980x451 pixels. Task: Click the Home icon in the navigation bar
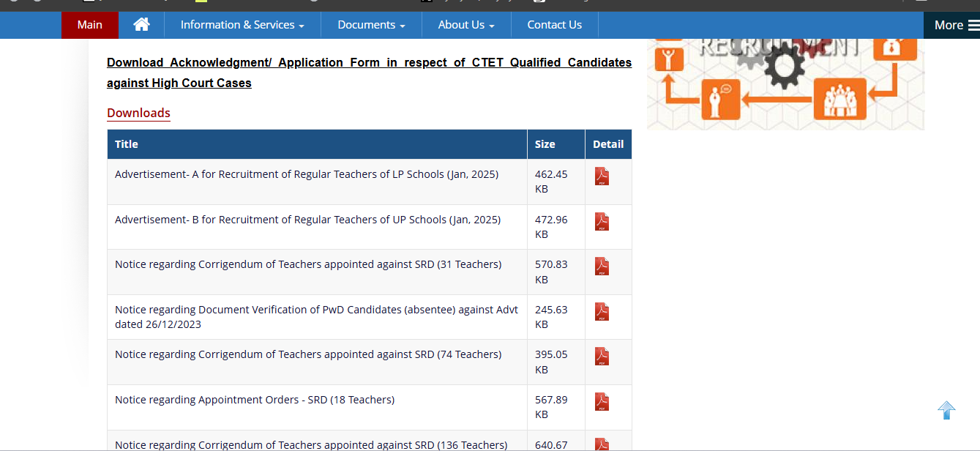[141, 24]
